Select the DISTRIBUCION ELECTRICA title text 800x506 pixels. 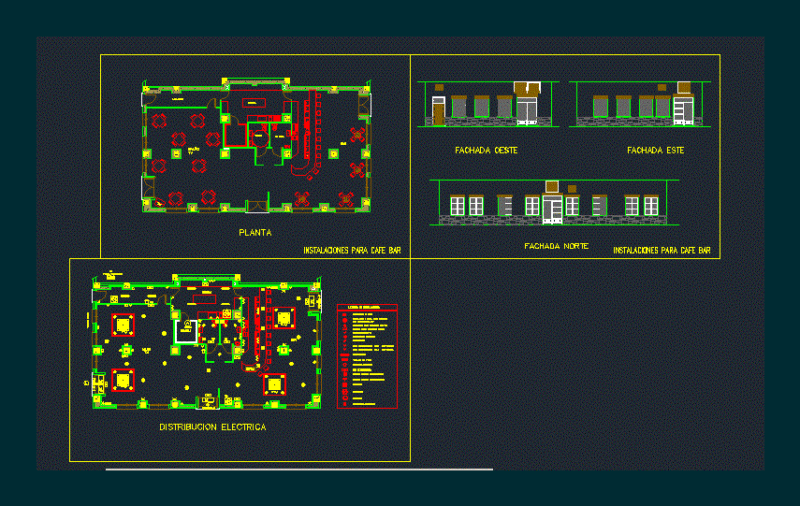point(213,427)
